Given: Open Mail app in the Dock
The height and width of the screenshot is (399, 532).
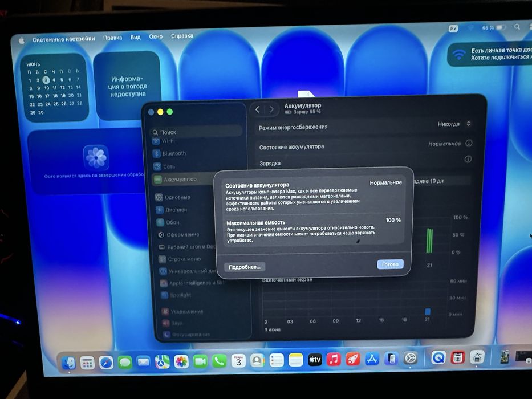Looking at the screenshot, I should point(143,363).
